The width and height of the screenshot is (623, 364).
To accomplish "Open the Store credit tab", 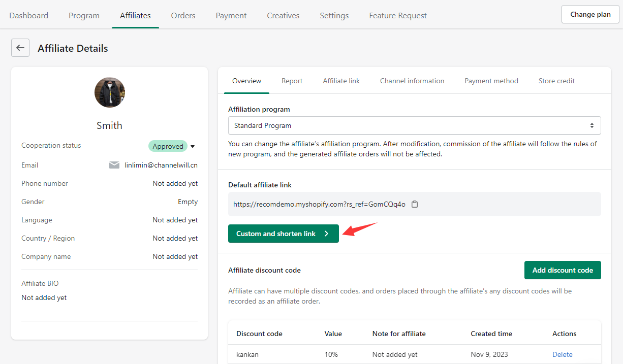I will click(x=556, y=81).
